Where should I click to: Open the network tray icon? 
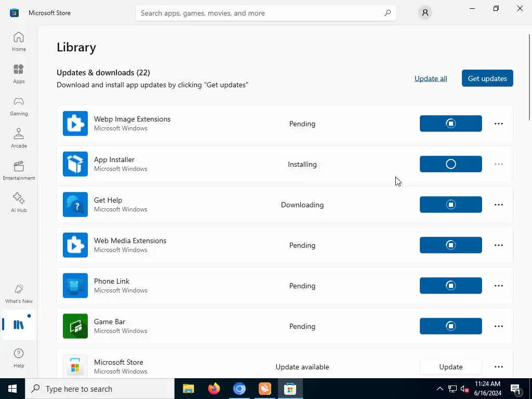point(453,389)
